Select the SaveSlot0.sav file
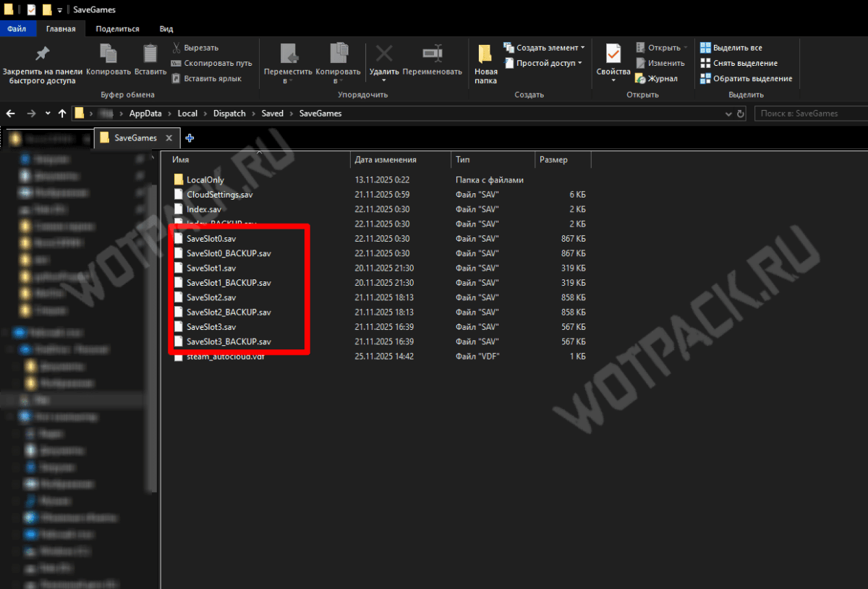This screenshot has height=589, width=868. [x=210, y=239]
